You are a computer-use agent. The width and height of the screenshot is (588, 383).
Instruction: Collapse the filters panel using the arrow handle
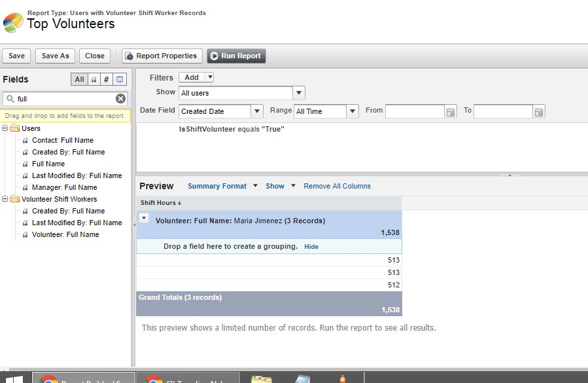510,175
